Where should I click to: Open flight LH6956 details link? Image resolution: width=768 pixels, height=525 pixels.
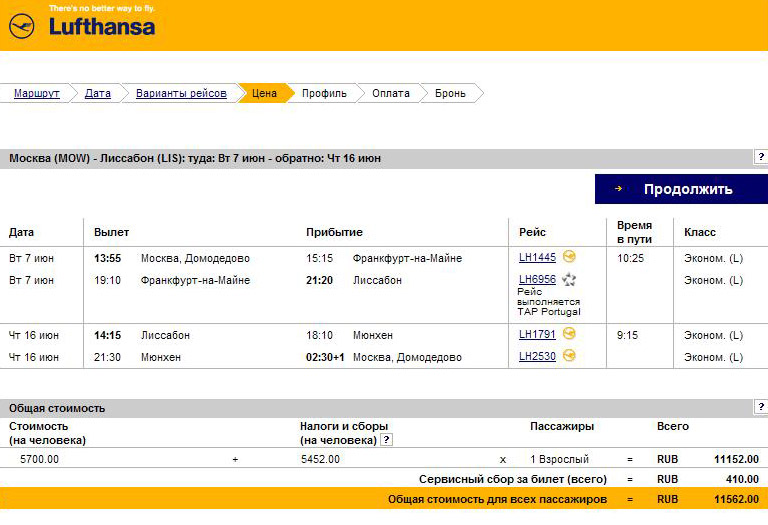pos(537,279)
